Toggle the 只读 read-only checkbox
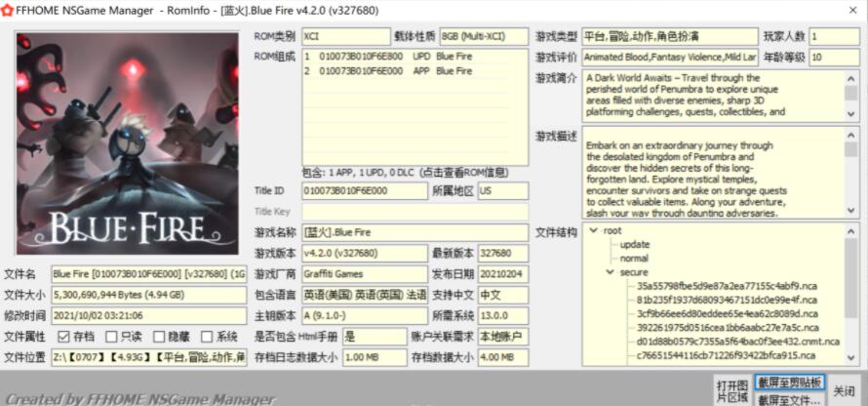The image size is (868, 406). click(111, 337)
